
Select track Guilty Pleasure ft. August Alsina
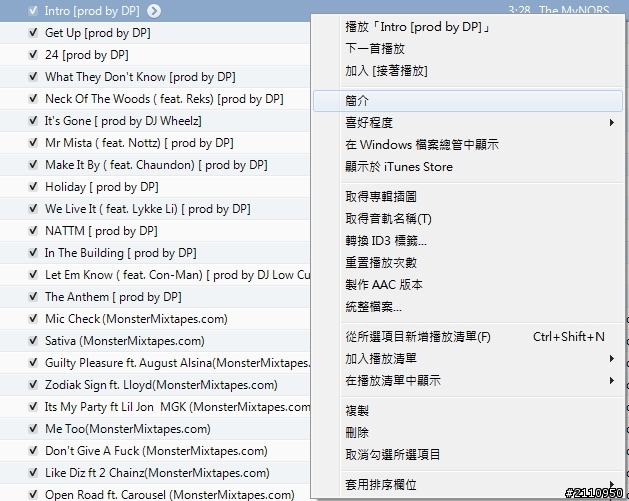pyautogui.click(x=177, y=363)
